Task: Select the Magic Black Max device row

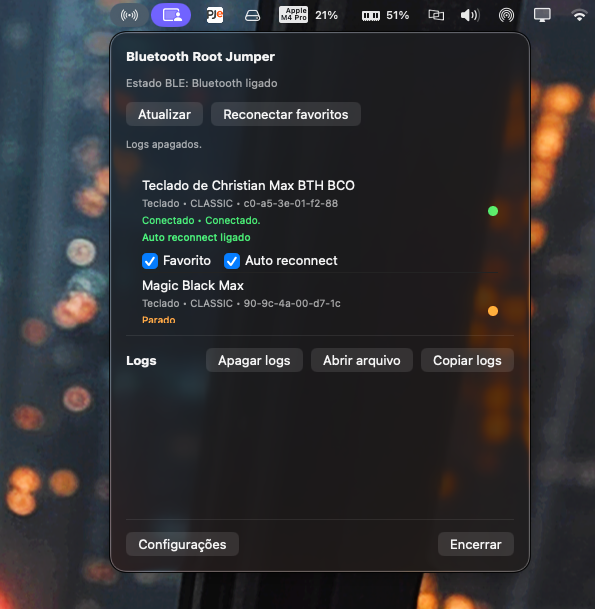Action: (320, 300)
